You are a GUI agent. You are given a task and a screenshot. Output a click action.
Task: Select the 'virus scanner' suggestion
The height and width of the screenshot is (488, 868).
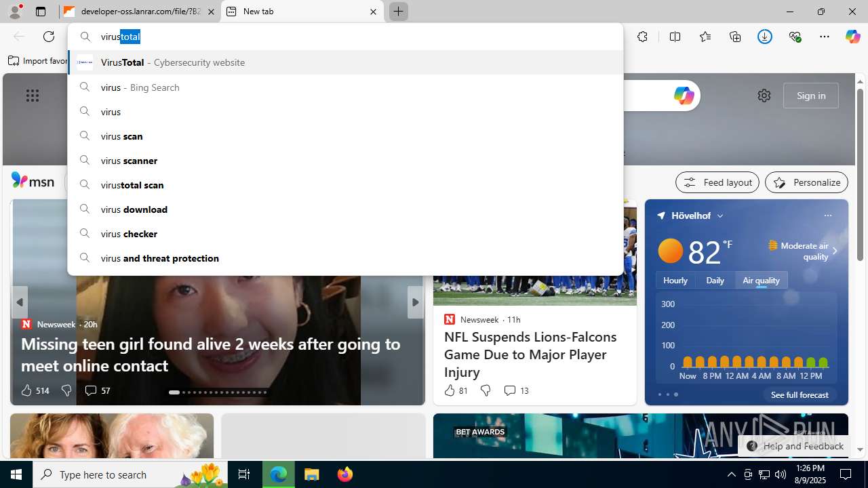click(x=345, y=161)
